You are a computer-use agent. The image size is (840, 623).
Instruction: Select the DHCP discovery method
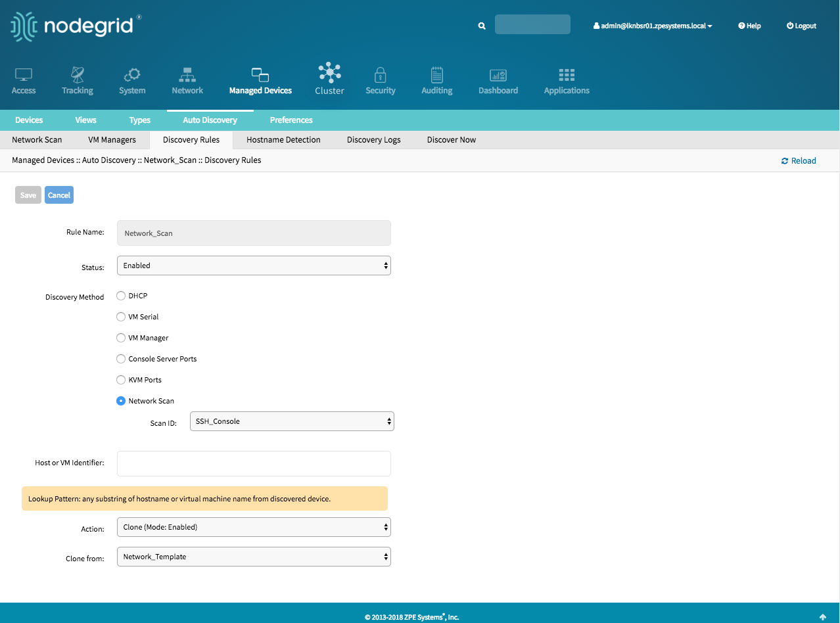click(121, 296)
